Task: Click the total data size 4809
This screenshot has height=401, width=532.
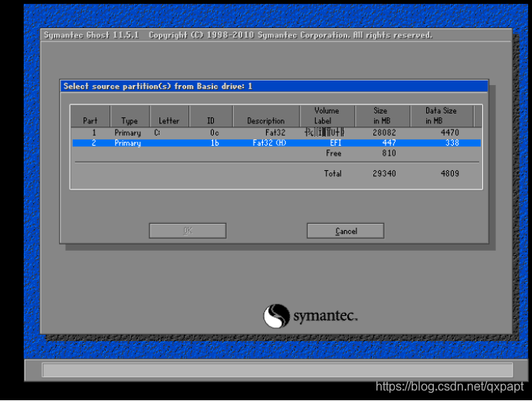Action: coord(449,174)
